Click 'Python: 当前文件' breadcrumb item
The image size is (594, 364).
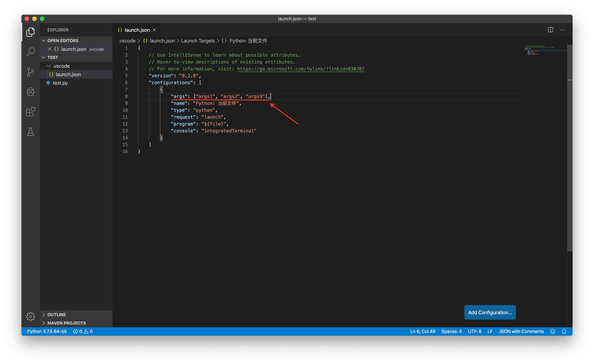(x=248, y=41)
